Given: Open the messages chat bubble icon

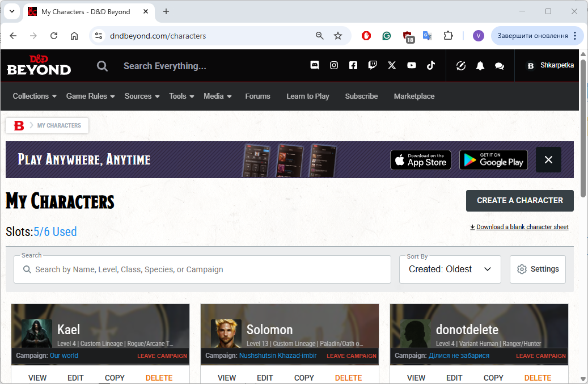Looking at the screenshot, I should pyautogui.click(x=500, y=66).
